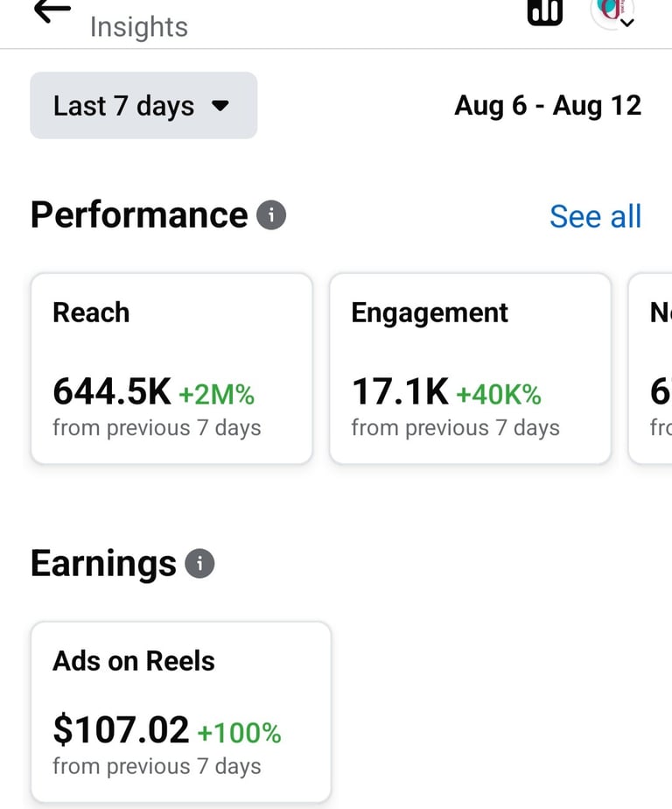Tap the 17.1K engagement value
The image size is (672, 809).
[400, 391]
